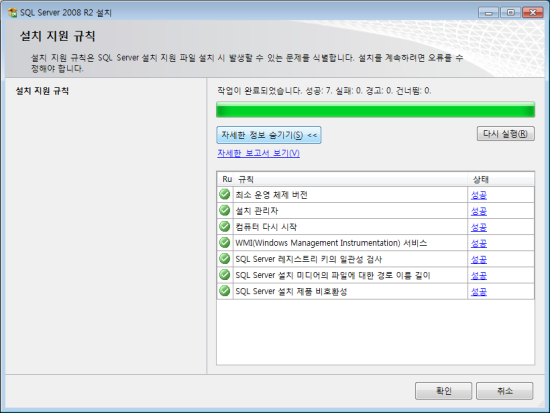The image size is (550, 413).
Task: Open 성공 status link for 최소 운영 체제 버전
Action: (x=479, y=195)
